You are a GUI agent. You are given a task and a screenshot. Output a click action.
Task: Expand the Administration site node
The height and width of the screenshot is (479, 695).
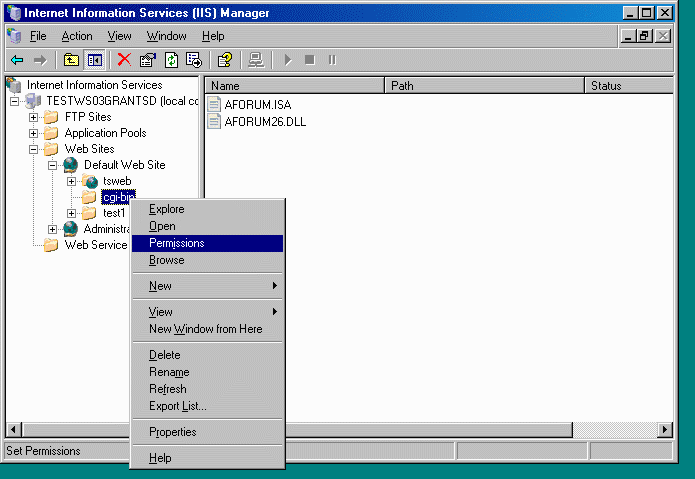click(52, 229)
